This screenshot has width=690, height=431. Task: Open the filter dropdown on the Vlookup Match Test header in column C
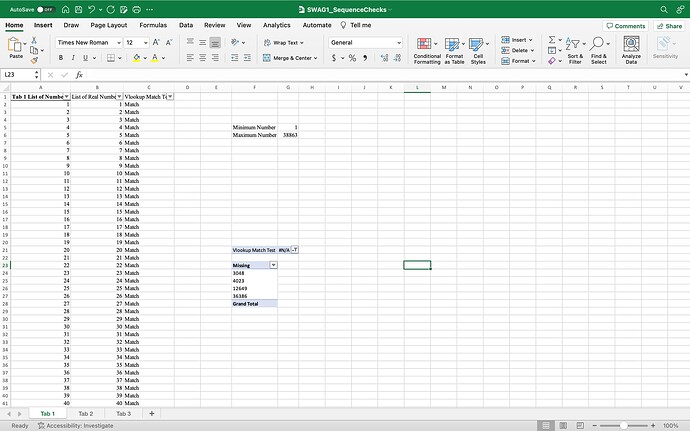coord(170,96)
